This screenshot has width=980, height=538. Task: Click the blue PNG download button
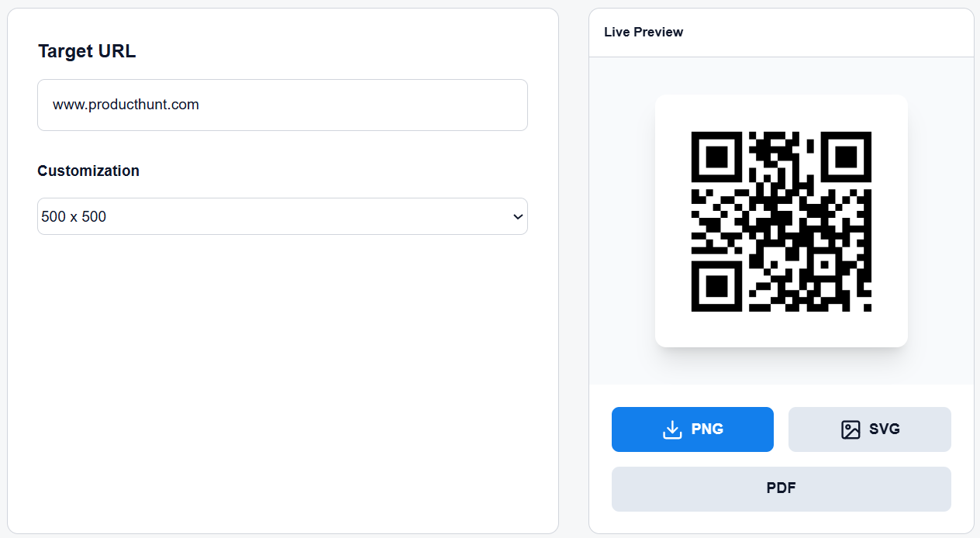[x=692, y=429]
